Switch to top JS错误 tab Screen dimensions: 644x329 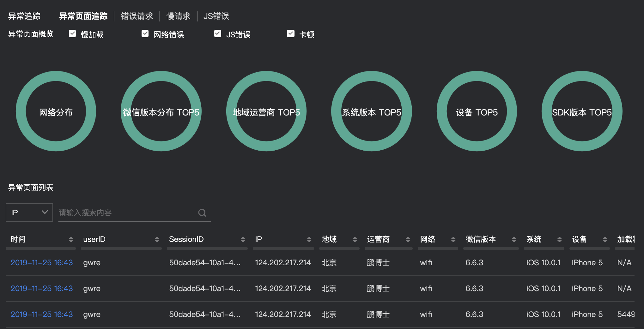click(x=216, y=16)
